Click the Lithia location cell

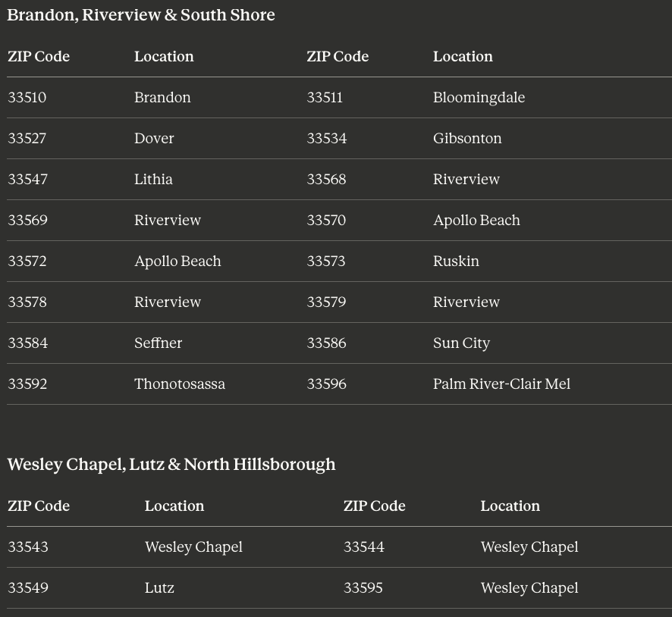(153, 180)
